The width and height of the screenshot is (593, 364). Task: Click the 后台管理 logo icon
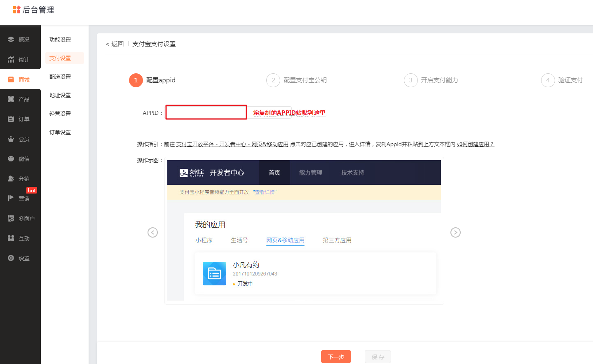point(16,9)
